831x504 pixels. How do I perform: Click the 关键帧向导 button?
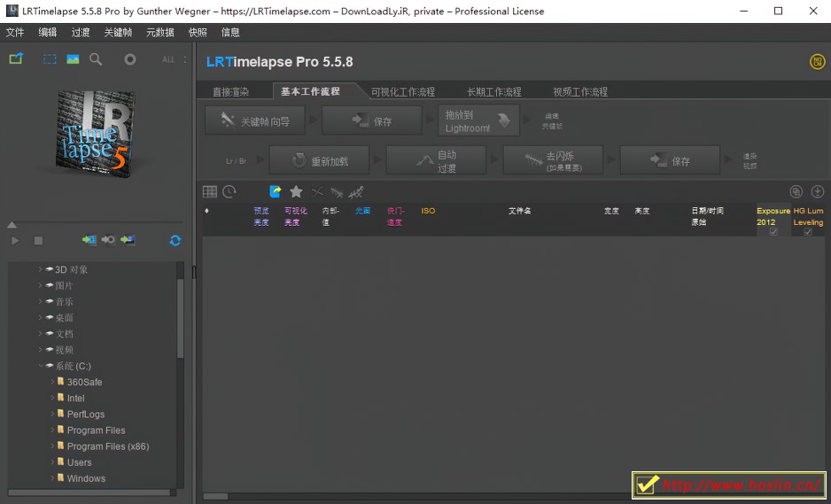click(255, 121)
